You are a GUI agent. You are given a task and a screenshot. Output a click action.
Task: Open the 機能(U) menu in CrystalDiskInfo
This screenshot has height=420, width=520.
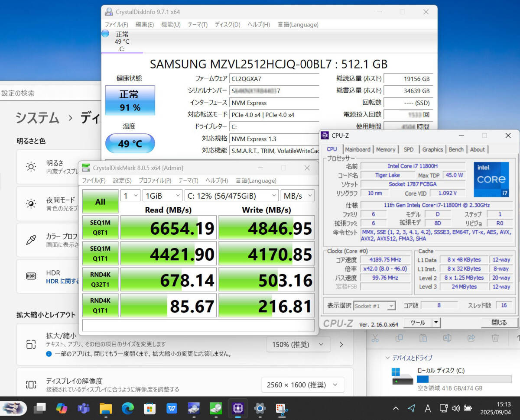coord(171,25)
